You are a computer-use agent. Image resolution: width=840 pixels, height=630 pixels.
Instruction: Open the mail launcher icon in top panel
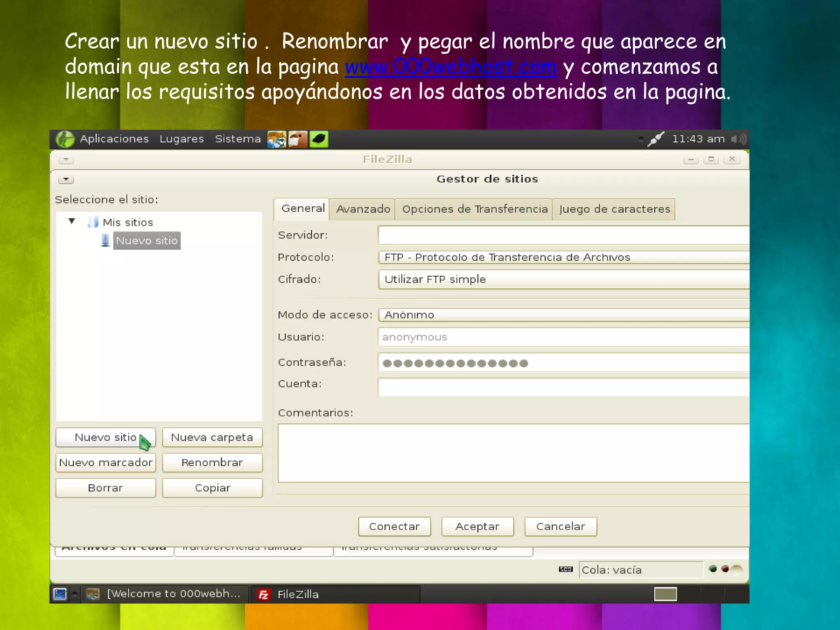click(x=298, y=139)
